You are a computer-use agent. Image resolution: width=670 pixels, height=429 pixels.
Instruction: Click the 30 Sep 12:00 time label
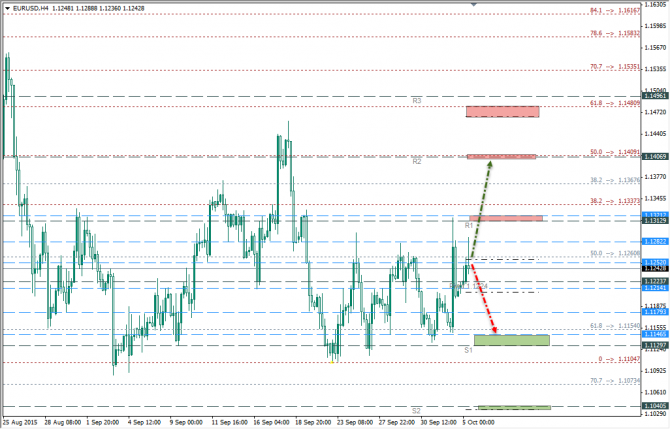439,422
